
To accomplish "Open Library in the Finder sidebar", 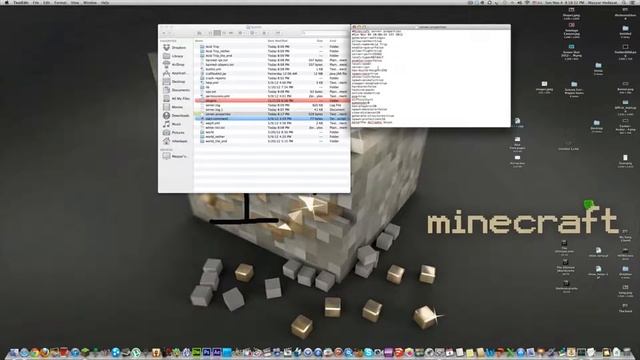I will 173,56.
